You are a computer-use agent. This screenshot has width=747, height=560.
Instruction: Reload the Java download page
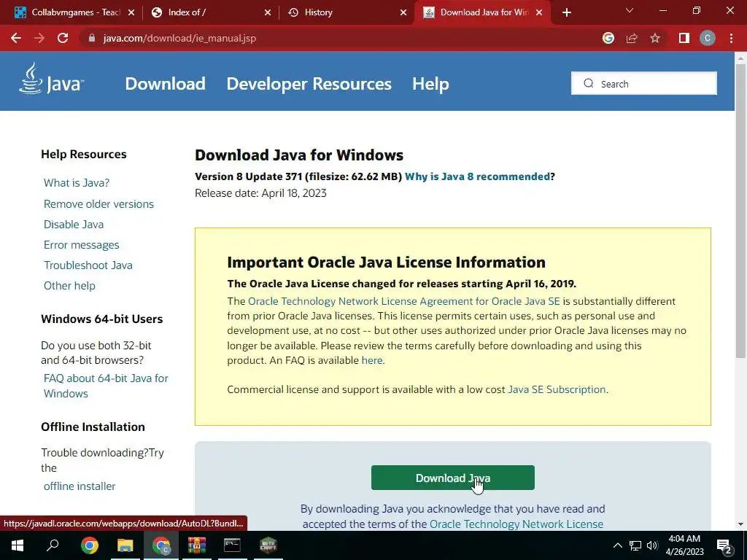63,38
